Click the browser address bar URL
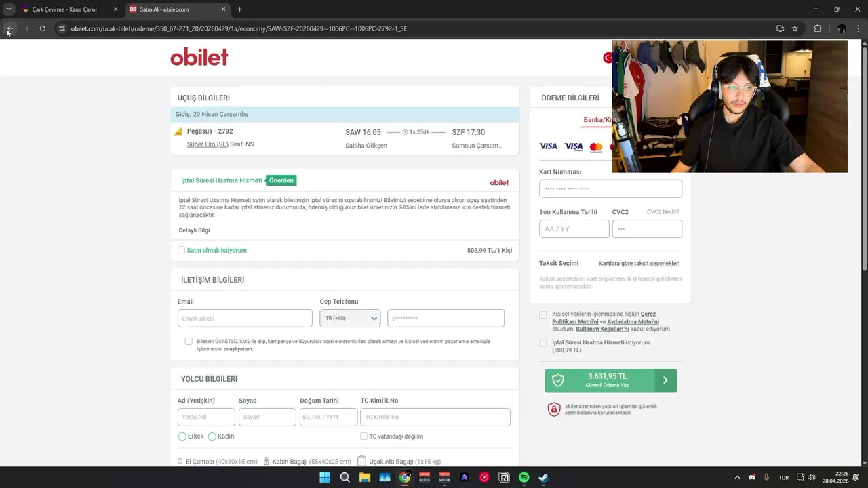Screen dimensions: 868x488 pos(239,28)
